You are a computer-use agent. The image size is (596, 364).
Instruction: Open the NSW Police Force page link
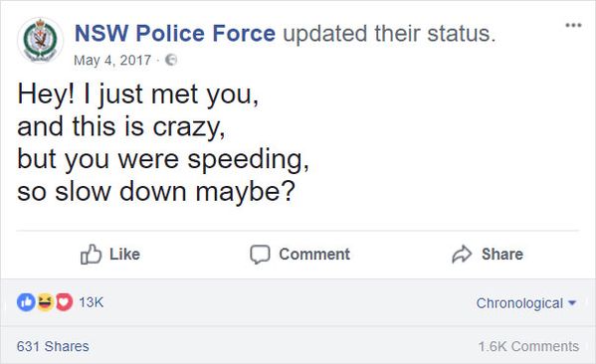pyautogui.click(x=175, y=34)
